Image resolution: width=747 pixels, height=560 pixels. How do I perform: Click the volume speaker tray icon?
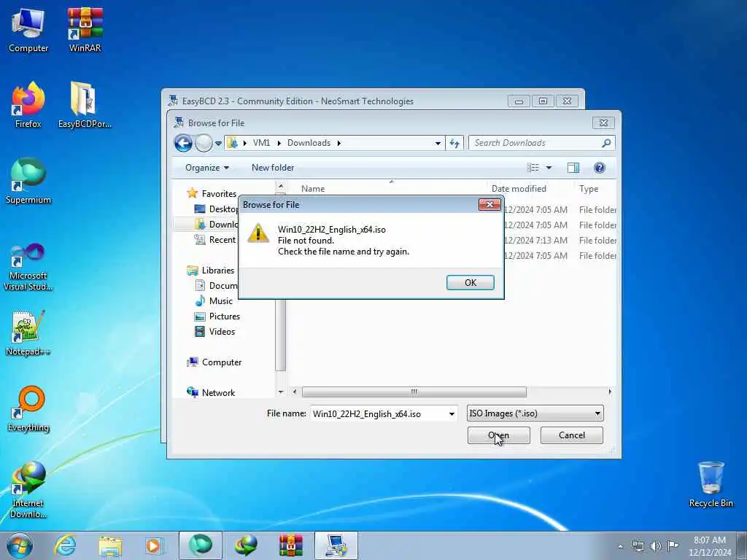pos(655,546)
